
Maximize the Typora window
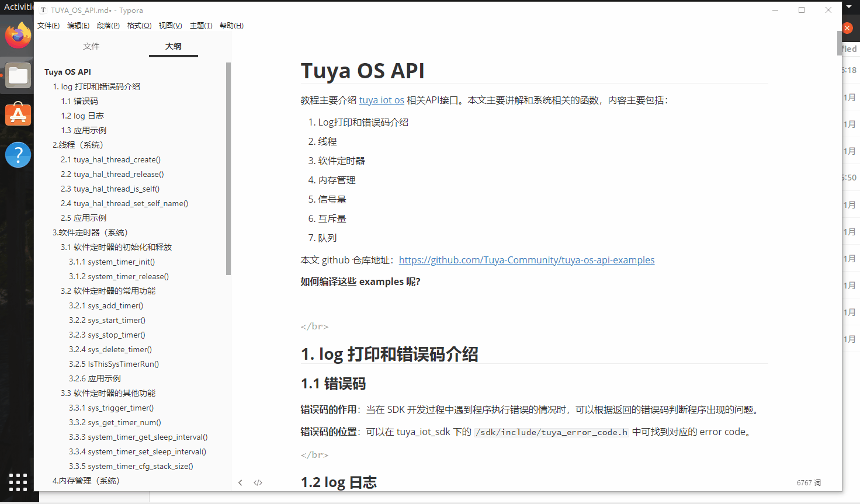coord(802,10)
